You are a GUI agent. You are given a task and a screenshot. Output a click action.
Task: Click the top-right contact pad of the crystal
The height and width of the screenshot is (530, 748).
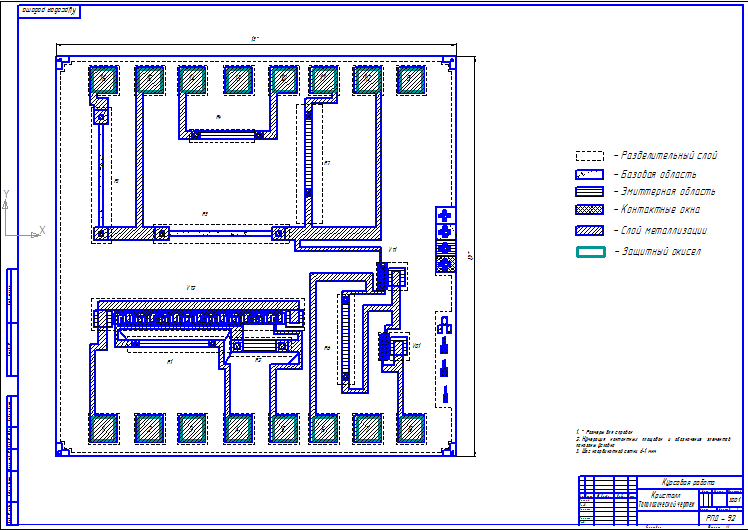(411, 80)
